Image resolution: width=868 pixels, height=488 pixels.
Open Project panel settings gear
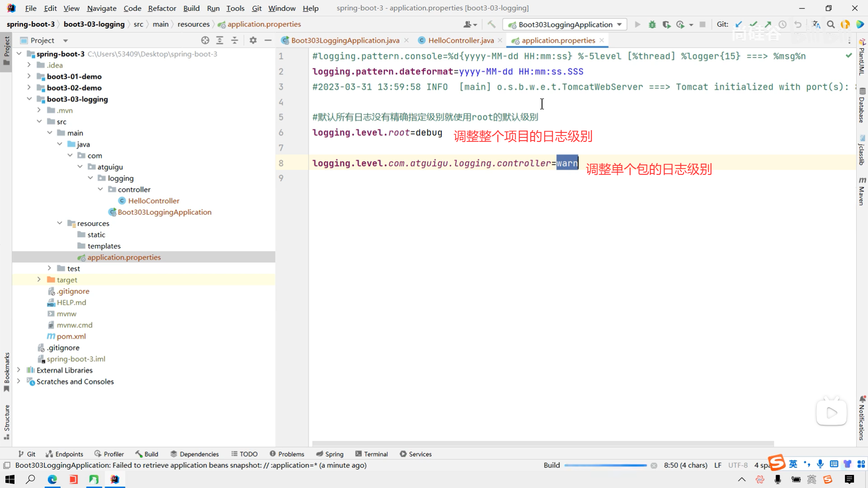click(253, 40)
